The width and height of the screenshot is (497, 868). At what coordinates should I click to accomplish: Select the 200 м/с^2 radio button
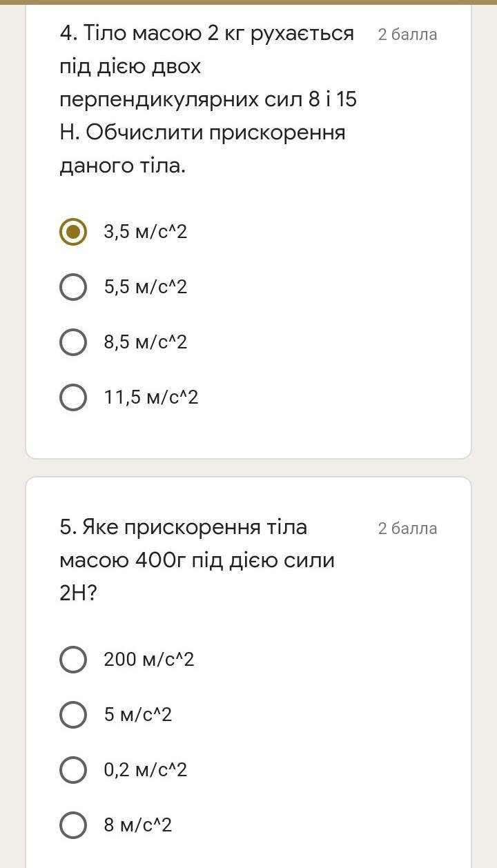pos(73,660)
